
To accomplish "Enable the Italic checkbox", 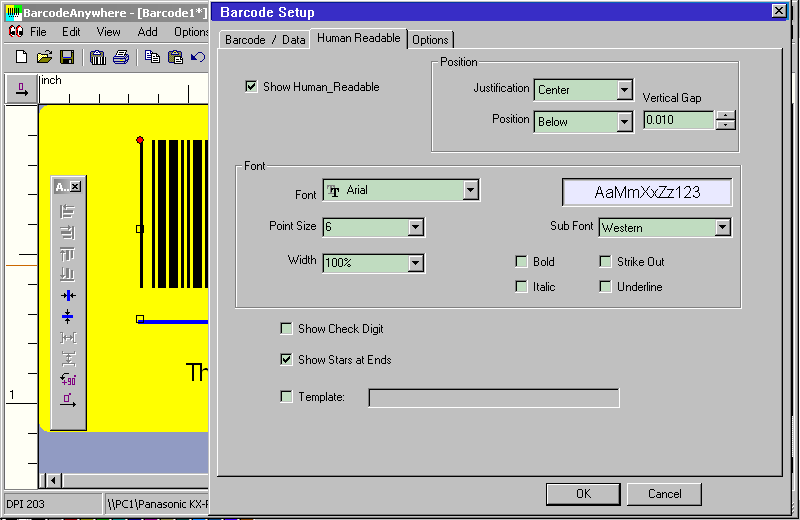I will [x=521, y=287].
